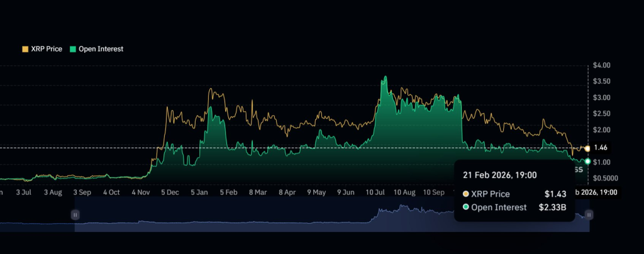Click the left range slider handle
The height and width of the screenshot is (254, 644).
coord(75,214)
